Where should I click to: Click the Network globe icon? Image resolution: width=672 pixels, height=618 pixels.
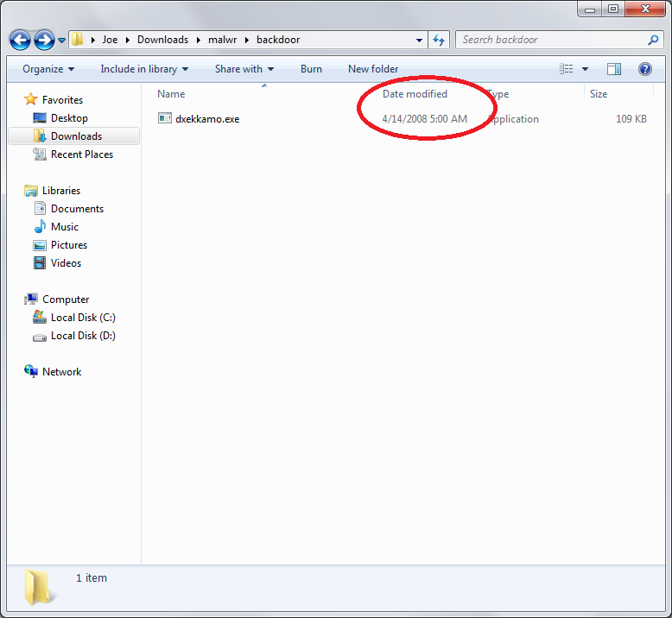click(31, 372)
